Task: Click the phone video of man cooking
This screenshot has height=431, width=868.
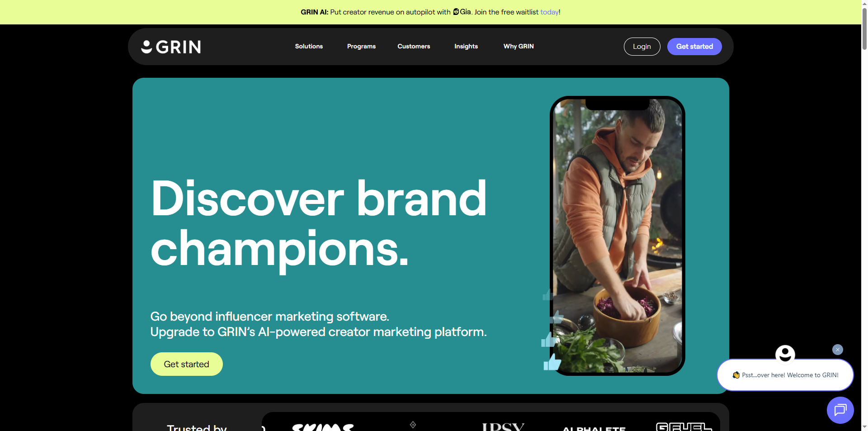Action: pos(618,236)
